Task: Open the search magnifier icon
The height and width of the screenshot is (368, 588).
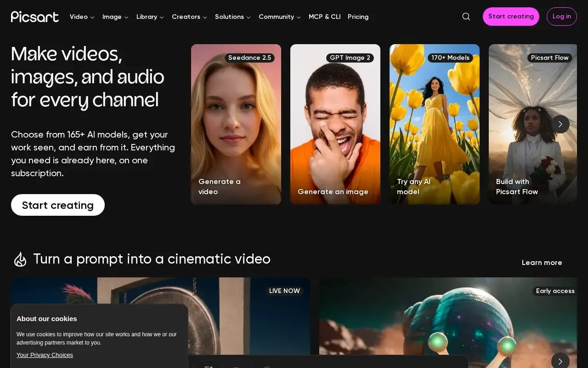Action: [x=466, y=17]
